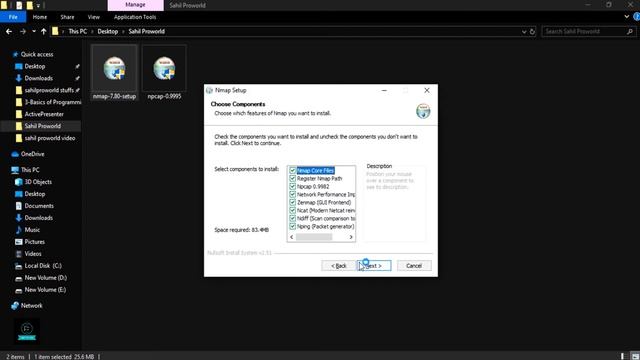Image resolution: width=640 pixels, height=360 pixels.
Task: Open the Videos folder
Action: pos(33,253)
